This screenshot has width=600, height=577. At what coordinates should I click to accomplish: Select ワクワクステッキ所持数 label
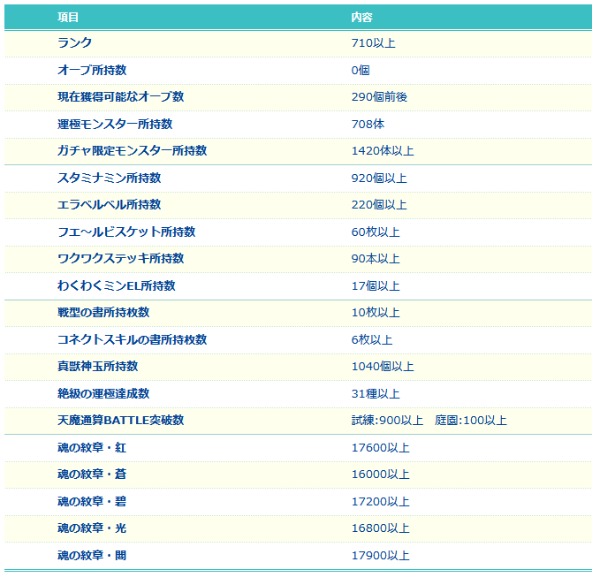tap(121, 259)
